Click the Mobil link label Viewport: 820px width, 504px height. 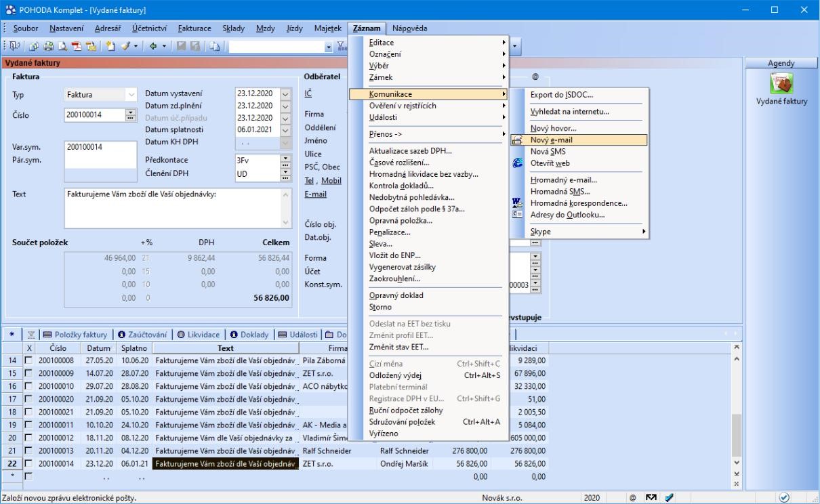331,180
